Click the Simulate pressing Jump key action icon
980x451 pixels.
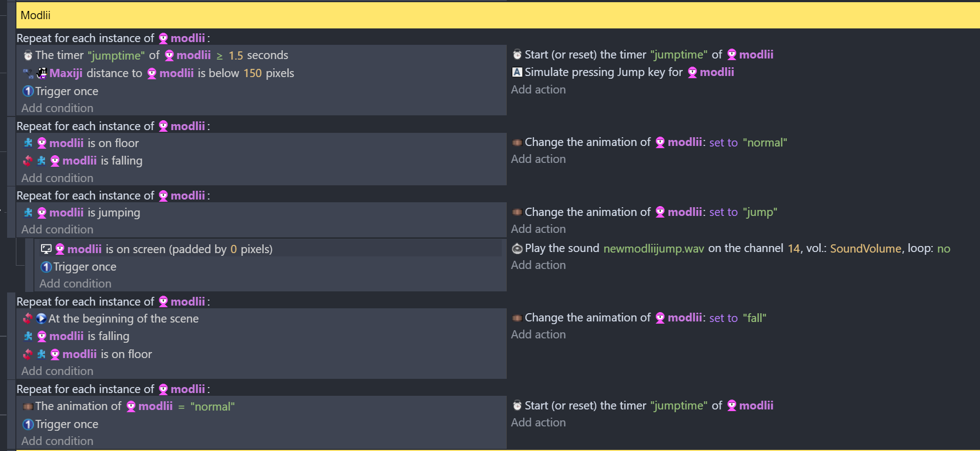point(517,72)
